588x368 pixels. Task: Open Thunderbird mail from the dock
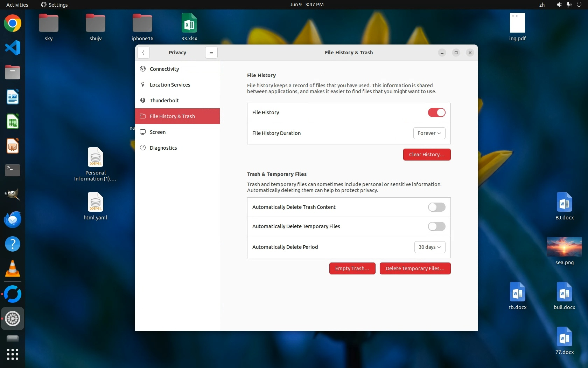pos(13,220)
